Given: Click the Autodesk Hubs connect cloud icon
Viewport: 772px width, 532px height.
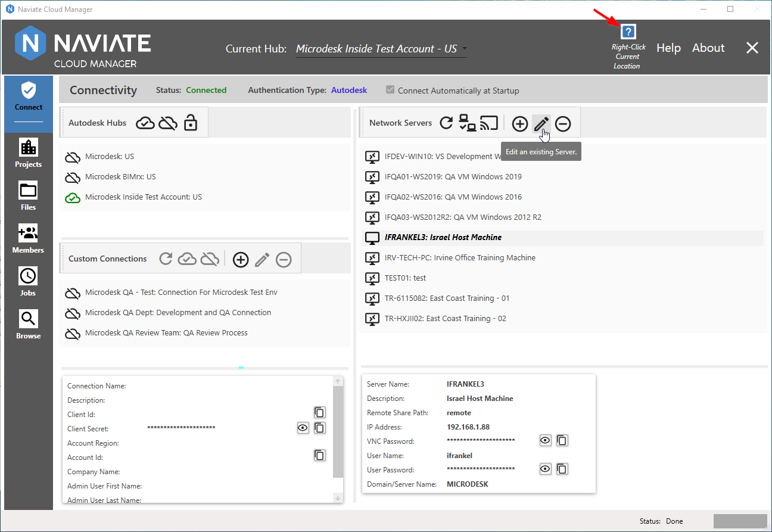Looking at the screenshot, I should pyautogui.click(x=145, y=123).
